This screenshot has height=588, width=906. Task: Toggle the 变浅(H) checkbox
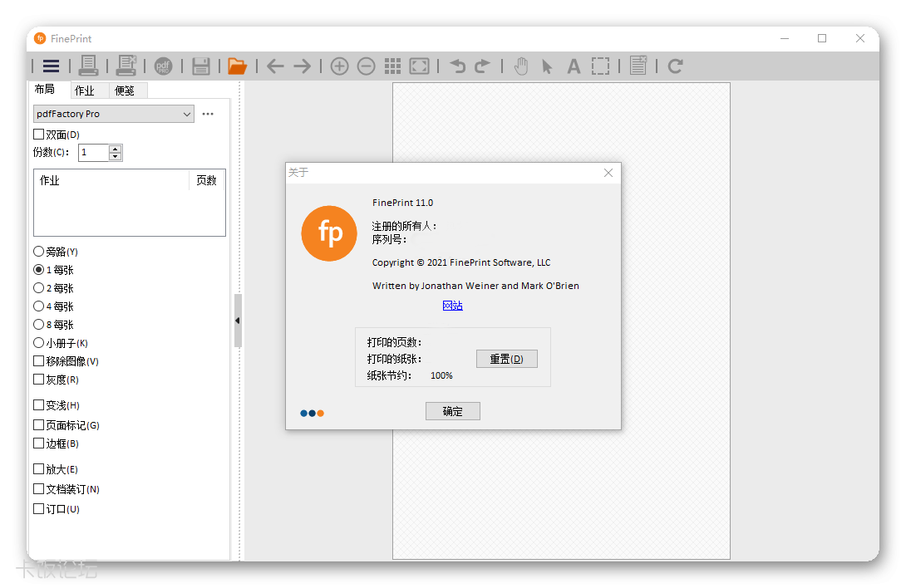39,404
